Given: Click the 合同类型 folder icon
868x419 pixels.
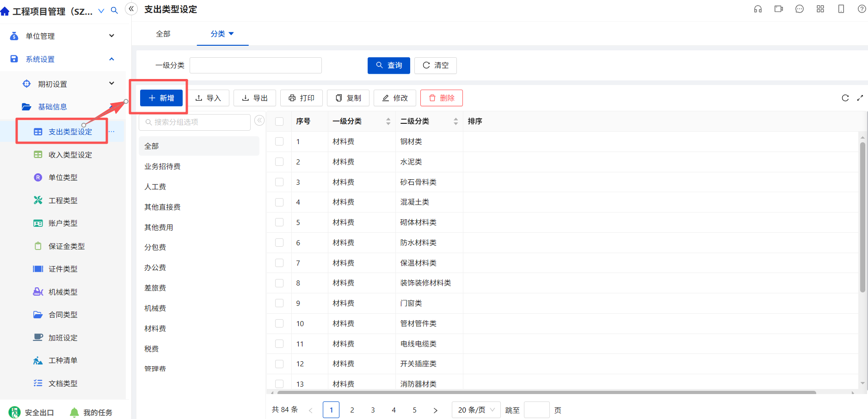Looking at the screenshot, I should click(x=38, y=315).
